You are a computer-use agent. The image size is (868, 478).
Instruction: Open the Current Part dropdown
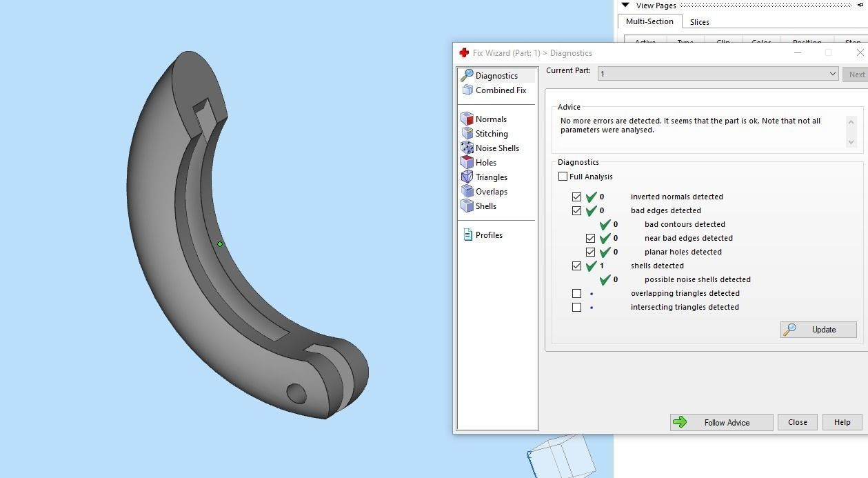point(718,73)
